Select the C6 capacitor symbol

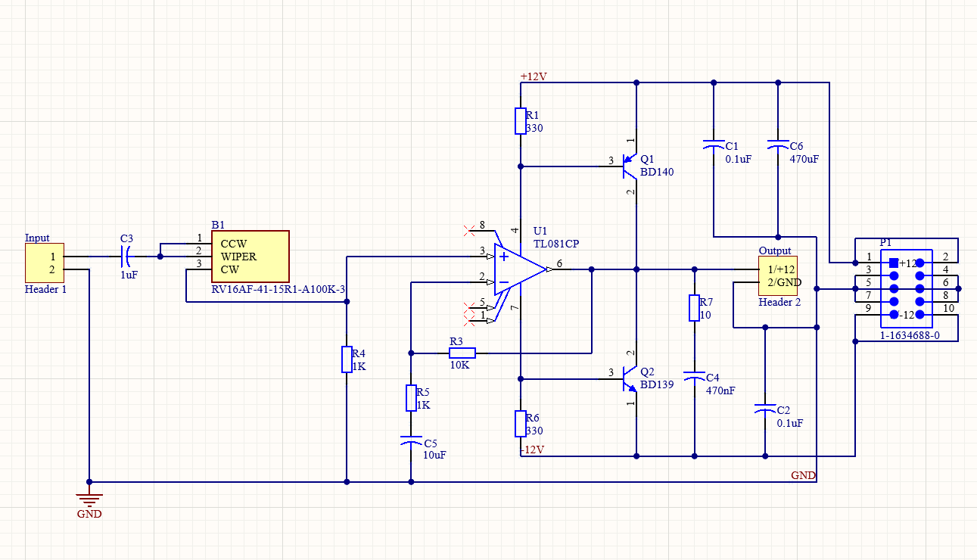[777, 144]
